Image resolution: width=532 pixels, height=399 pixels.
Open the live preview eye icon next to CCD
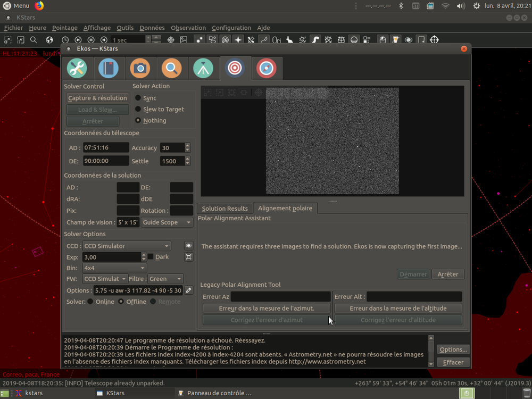click(x=189, y=246)
